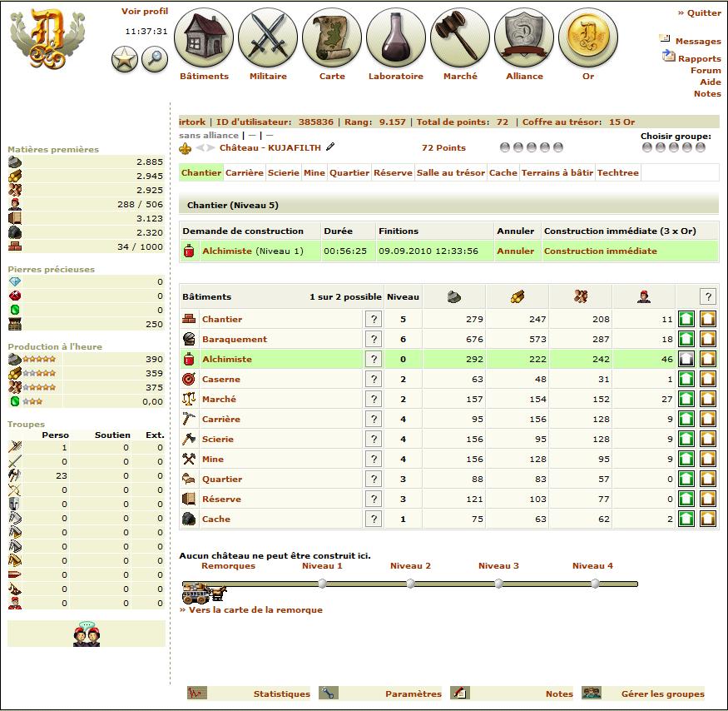Switch to the Scierie tab
Viewport: 728px width, 711px height.
pos(283,172)
